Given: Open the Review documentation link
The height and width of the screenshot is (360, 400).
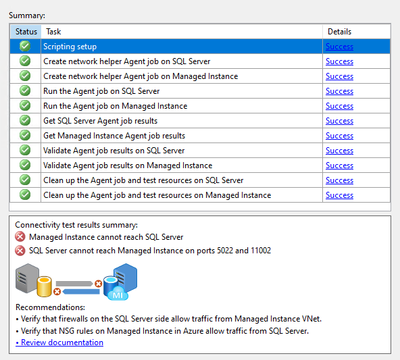Looking at the screenshot, I should (60, 343).
